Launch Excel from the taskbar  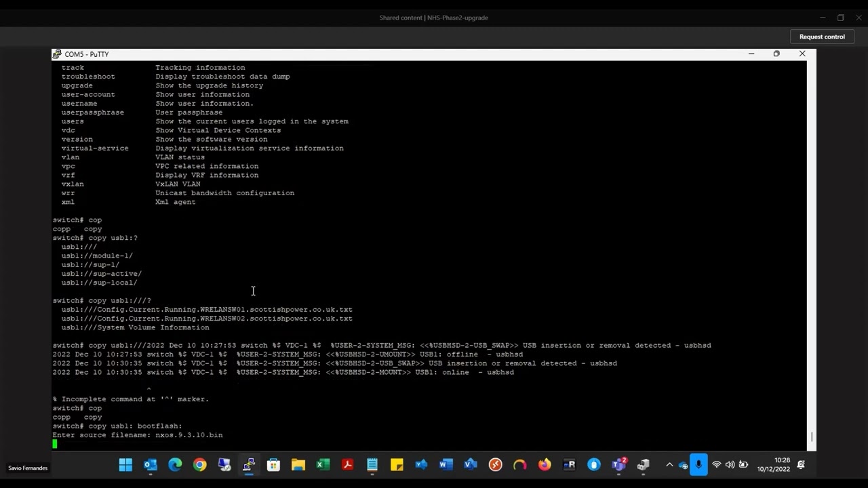tap(323, 464)
